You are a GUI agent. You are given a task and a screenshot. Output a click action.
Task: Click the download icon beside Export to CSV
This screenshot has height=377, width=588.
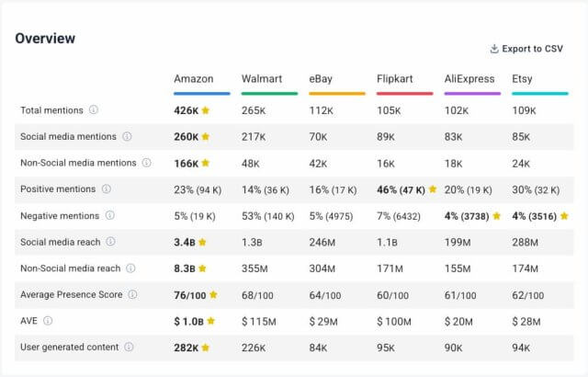(494, 49)
